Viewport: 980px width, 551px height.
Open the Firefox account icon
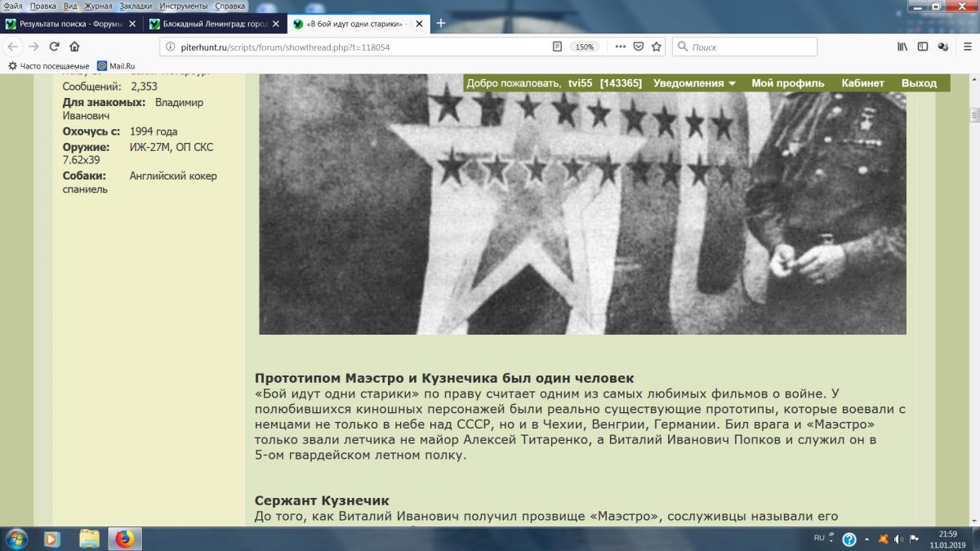point(943,47)
